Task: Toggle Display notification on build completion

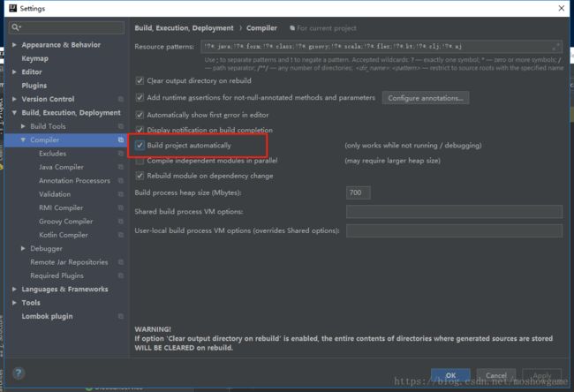Action: pos(140,130)
